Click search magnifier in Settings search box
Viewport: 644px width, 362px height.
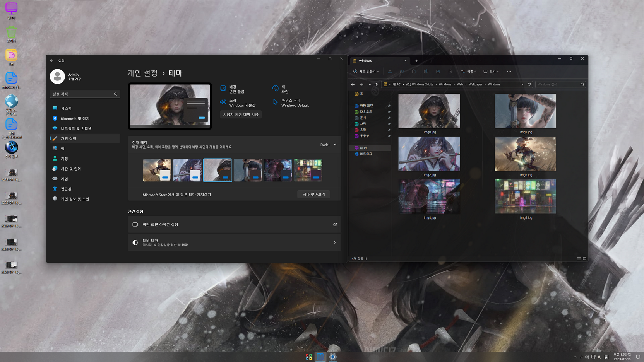click(x=115, y=94)
